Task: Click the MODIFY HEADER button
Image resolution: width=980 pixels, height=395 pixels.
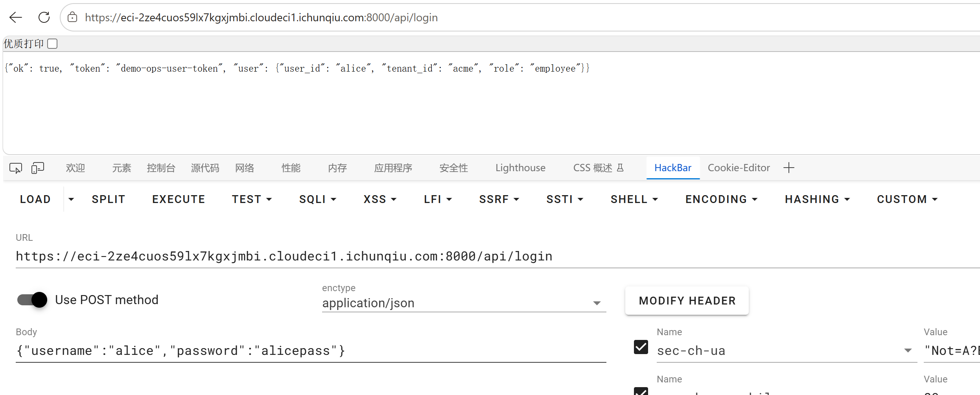Action: click(x=687, y=301)
